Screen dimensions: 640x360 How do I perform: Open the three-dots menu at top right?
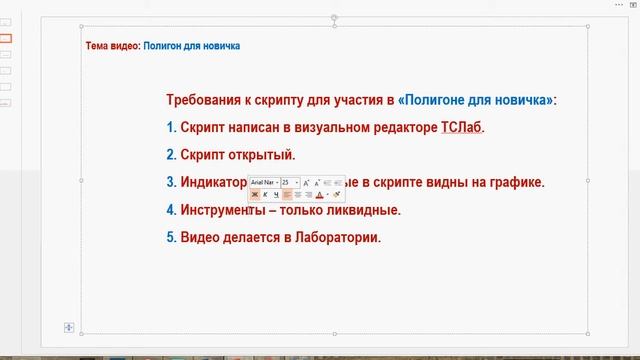(619, 4)
